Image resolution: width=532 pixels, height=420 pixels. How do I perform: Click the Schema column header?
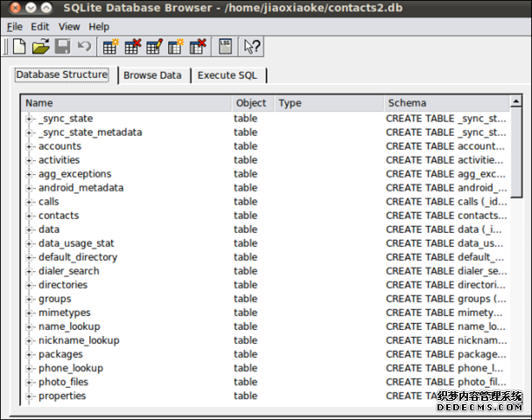click(x=445, y=103)
